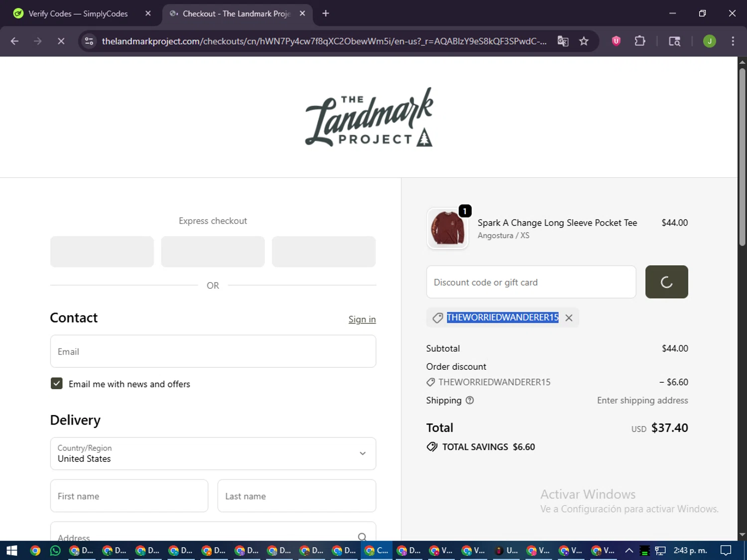Image resolution: width=747 pixels, height=560 pixels.
Task: Click the Address field
Action: [213, 532]
